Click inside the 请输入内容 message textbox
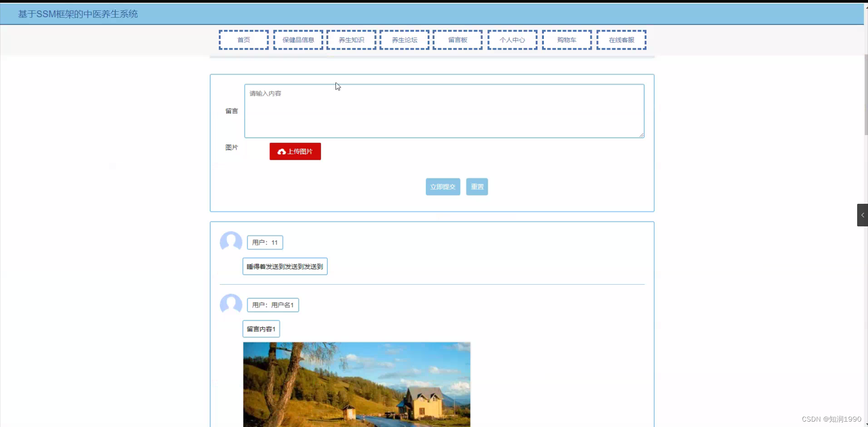868x427 pixels. pos(443,111)
